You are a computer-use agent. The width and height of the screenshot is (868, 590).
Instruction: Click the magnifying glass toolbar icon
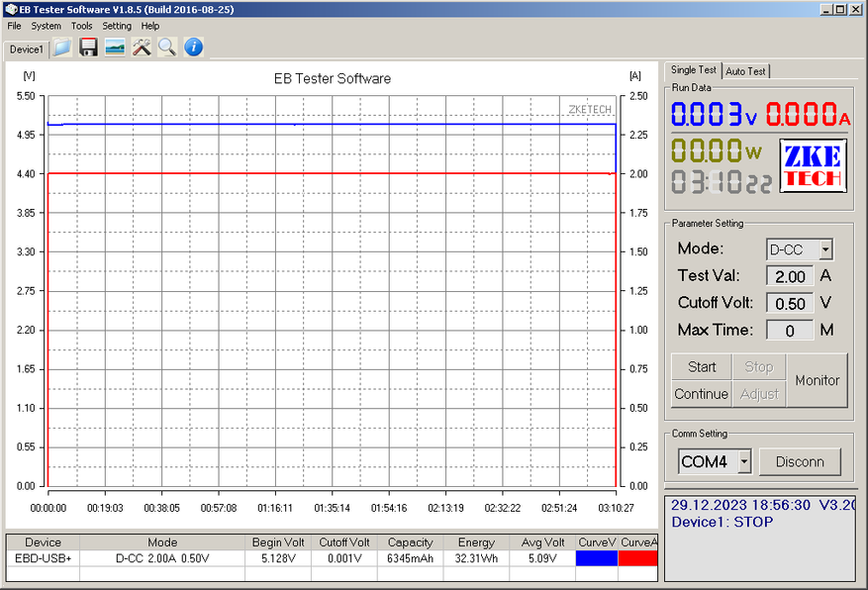tap(167, 47)
